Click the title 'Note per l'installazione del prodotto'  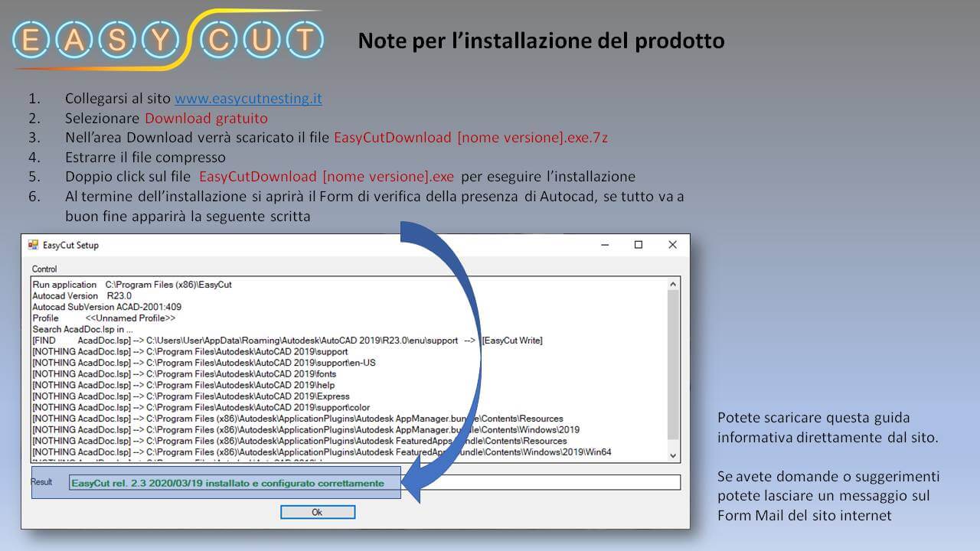pos(541,41)
